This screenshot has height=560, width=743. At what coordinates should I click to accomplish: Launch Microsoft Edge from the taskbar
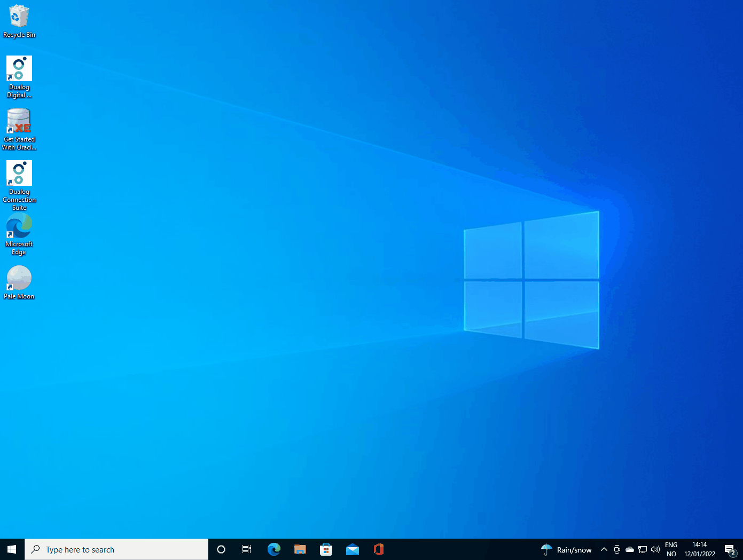pos(274,549)
